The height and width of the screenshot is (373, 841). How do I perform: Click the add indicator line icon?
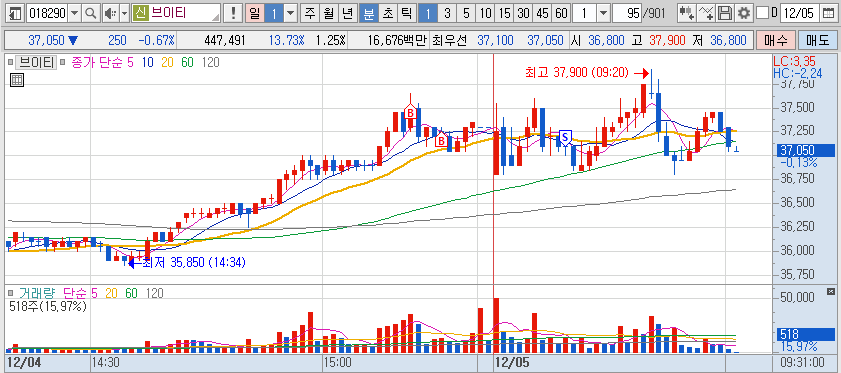[707, 13]
